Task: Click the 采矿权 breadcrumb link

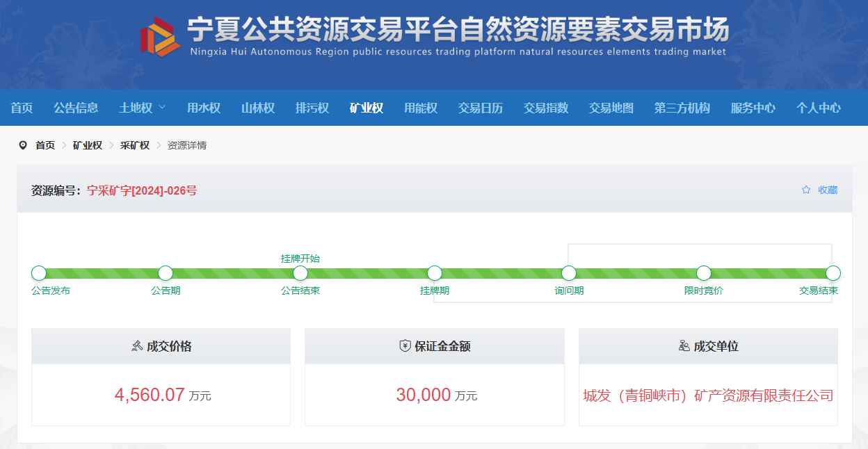Action: click(135, 145)
